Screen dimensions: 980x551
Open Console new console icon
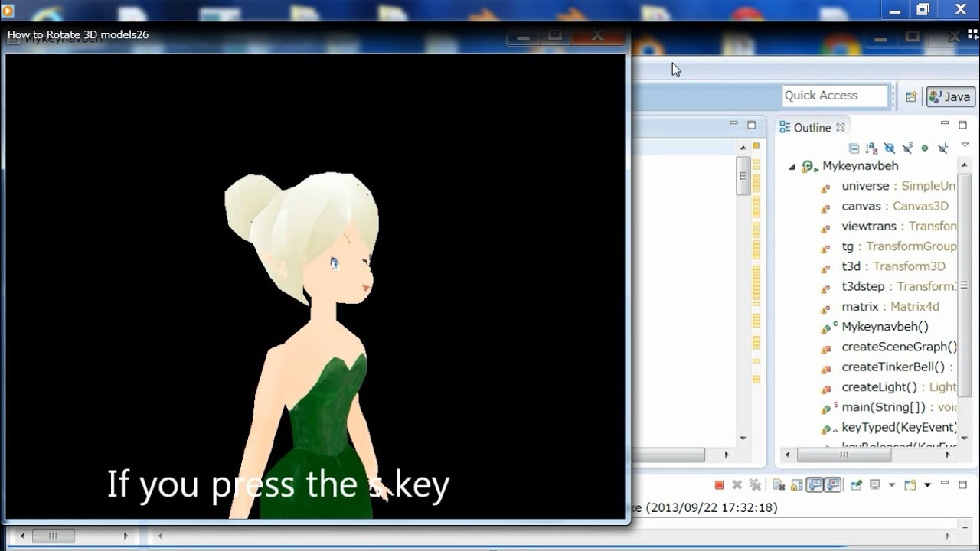point(910,485)
